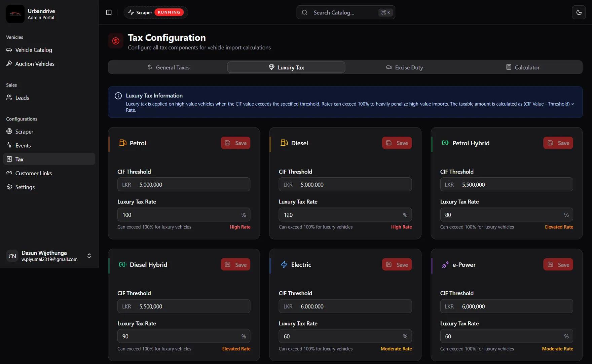Click the General Taxes dollar icon
Viewport: 592px width, 364px height.
[x=150, y=67]
